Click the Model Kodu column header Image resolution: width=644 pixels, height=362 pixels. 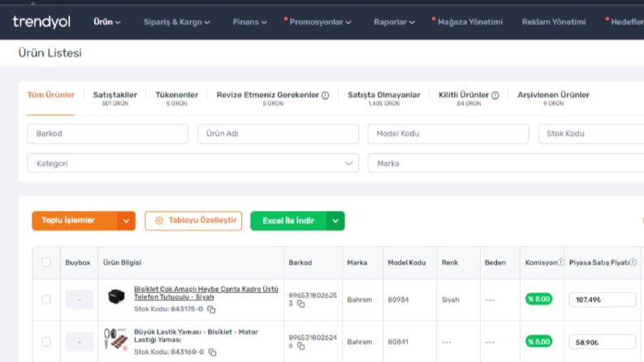(407, 262)
